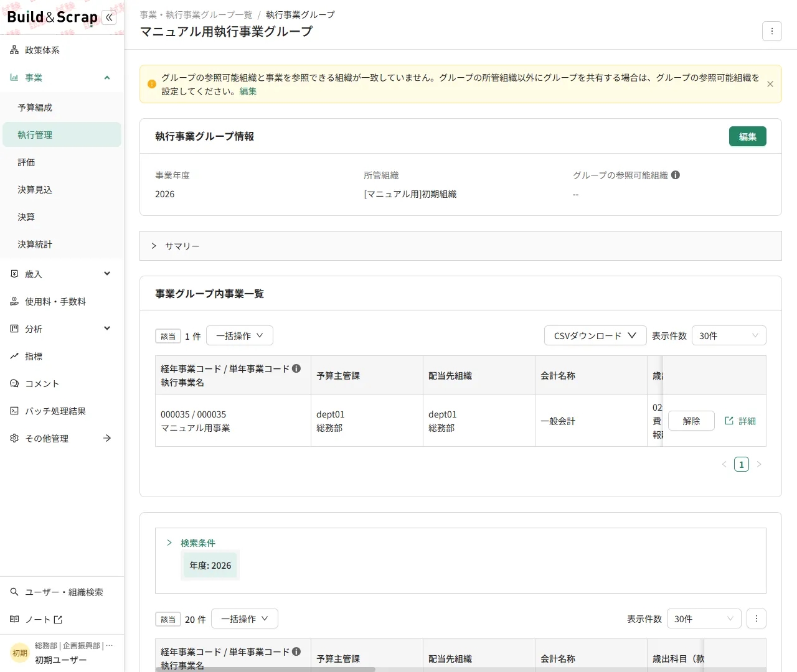Click 解除 button for マニュアル用事業 row

(x=691, y=421)
